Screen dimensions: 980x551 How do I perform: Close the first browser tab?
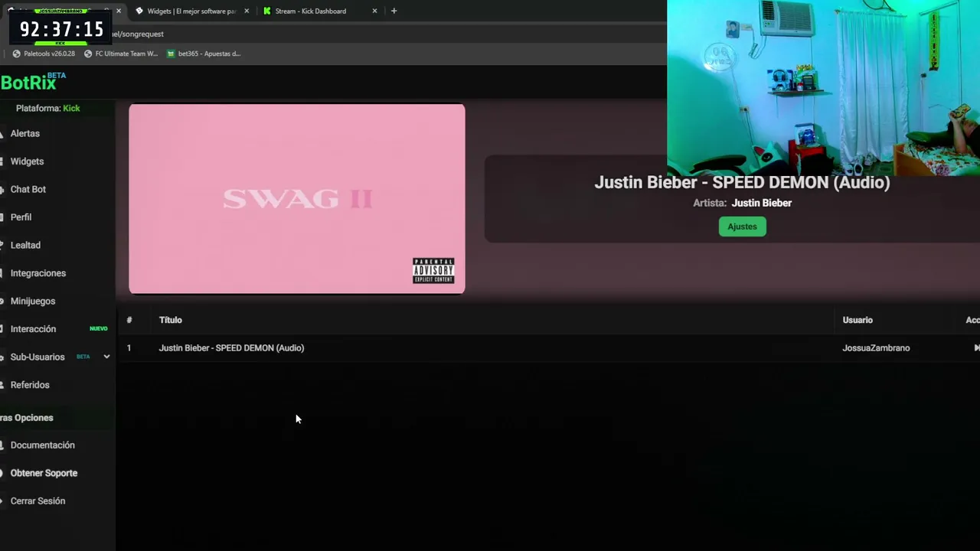(118, 11)
